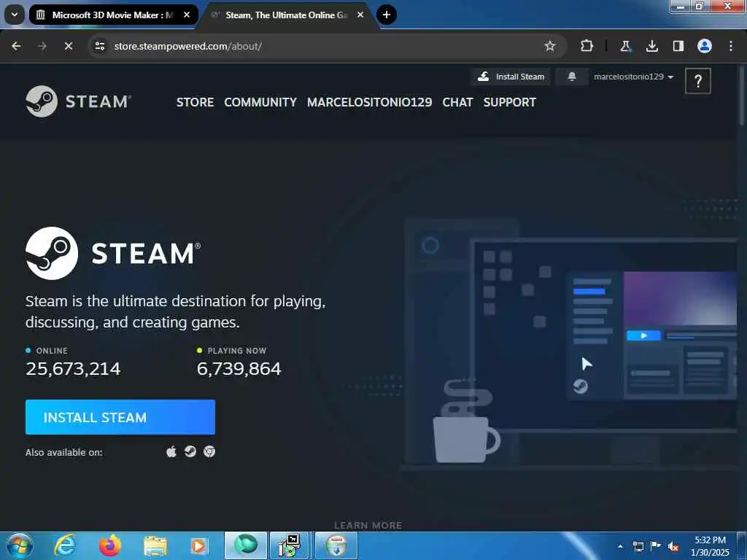The image size is (747, 560).
Task: Open the installer setup taskbar item
Action: 290,545
